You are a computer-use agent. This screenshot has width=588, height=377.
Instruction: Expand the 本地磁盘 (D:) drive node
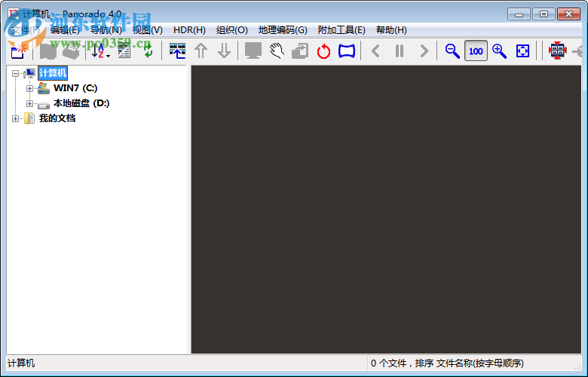[x=29, y=103]
